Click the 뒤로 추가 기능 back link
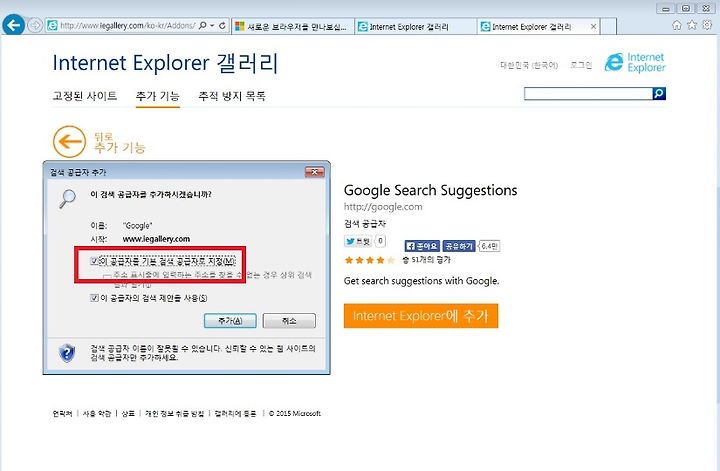720x471 pixels. 119,142
